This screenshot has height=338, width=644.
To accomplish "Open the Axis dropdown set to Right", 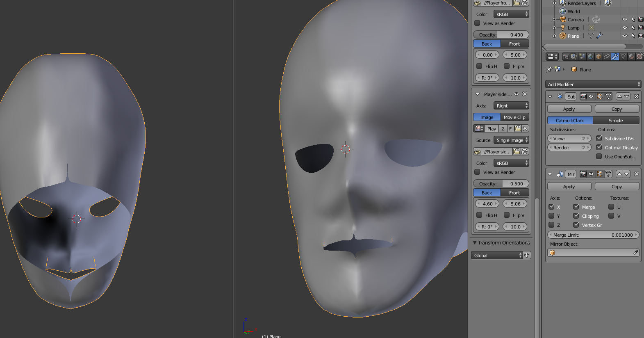I will click(x=511, y=105).
